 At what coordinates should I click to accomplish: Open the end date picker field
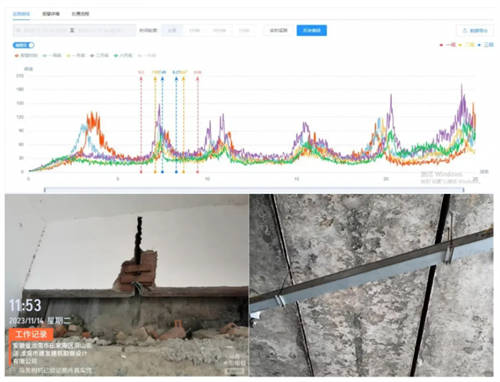(100, 30)
